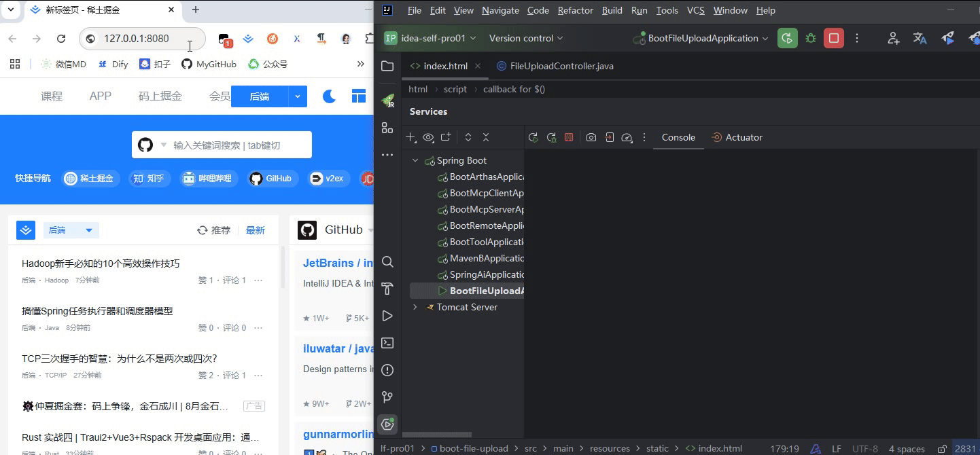Rerun service from Services console toolbar
The image size is (980, 455).
click(x=533, y=137)
